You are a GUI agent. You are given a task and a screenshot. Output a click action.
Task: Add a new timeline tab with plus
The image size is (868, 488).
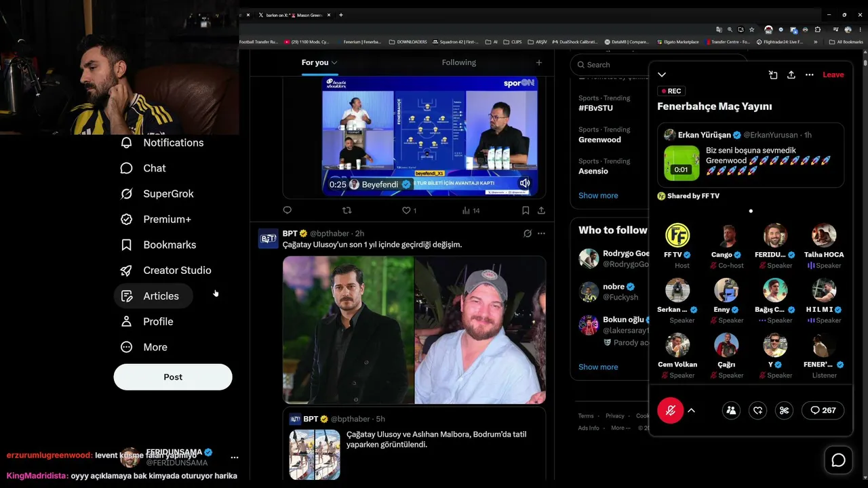(x=539, y=62)
